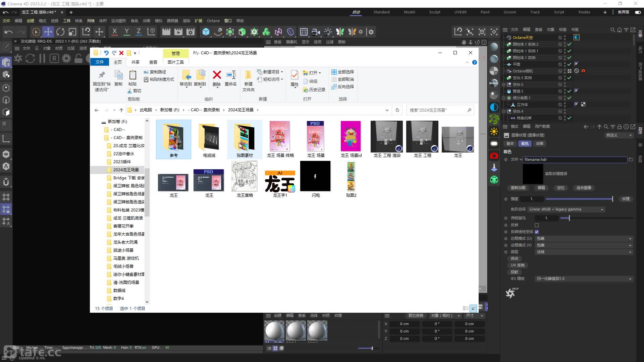Viewport: 644px width, 362px height.
Task: Switch to the Sculpt layout tab
Action: 435,12
